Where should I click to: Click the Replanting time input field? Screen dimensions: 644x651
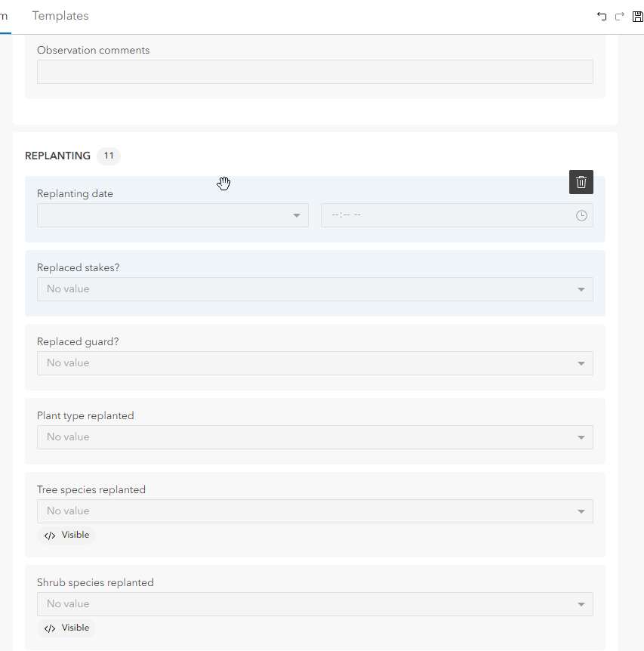point(445,215)
